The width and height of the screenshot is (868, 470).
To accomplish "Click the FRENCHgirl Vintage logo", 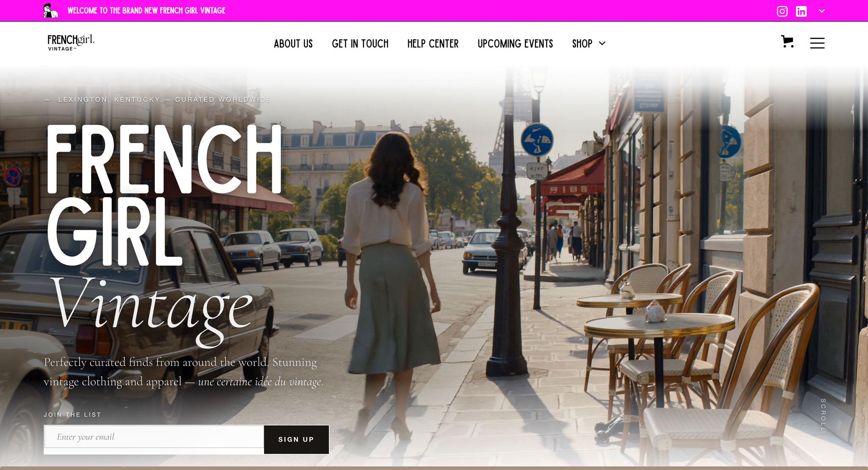I will pos(71,43).
